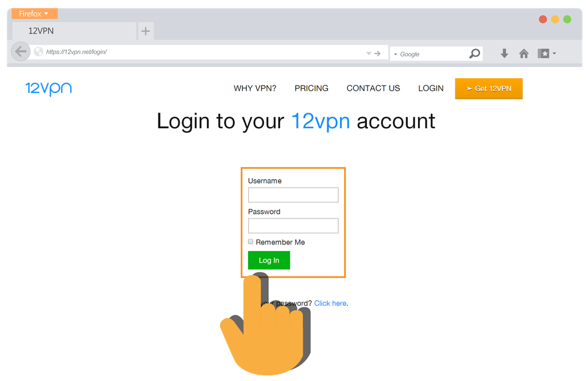Toggle the Remember Me checkbox
588x381 pixels.
tap(250, 241)
